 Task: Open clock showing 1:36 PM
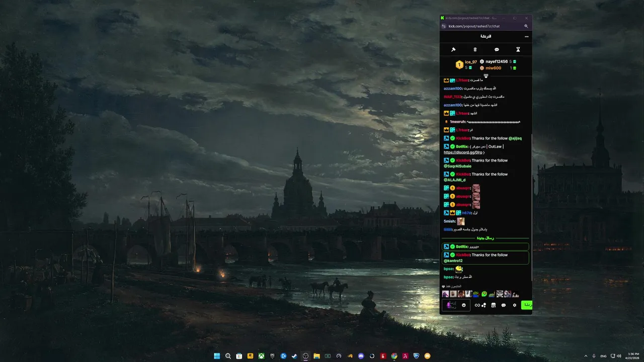[633, 356]
